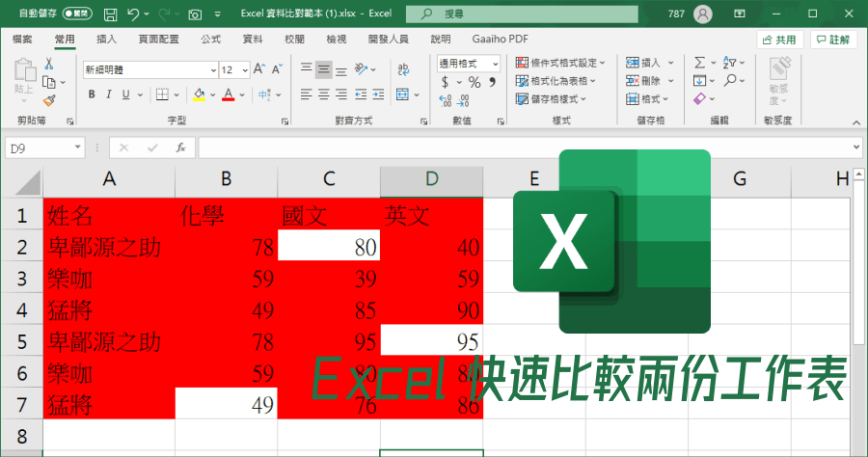Select Bottom Align icon
This screenshot has width=868, height=457.
pyautogui.click(x=341, y=69)
